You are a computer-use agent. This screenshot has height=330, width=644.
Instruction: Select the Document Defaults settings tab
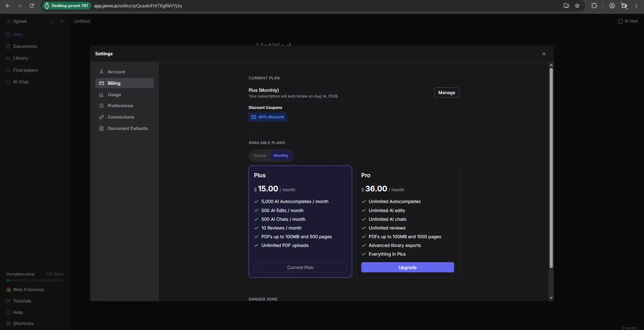tap(124, 128)
